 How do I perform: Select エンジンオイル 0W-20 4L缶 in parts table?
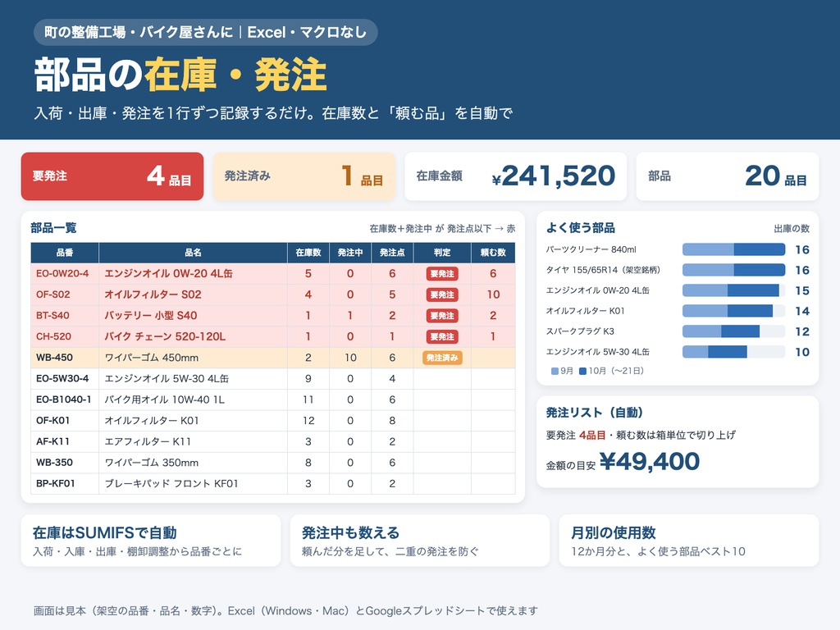pyautogui.click(x=168, y=273)
